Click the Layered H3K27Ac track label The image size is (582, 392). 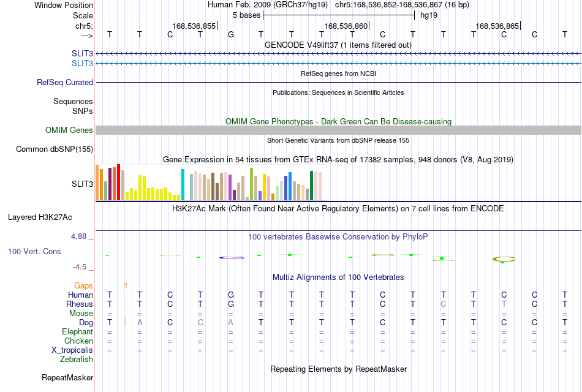40,217
